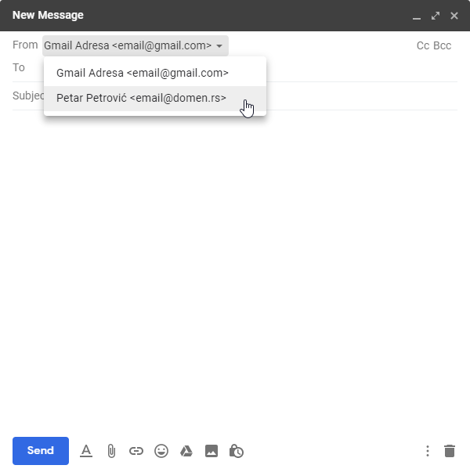Minimize the New Message window
This screenshot has width=470, height=476.
pos(417,16)
